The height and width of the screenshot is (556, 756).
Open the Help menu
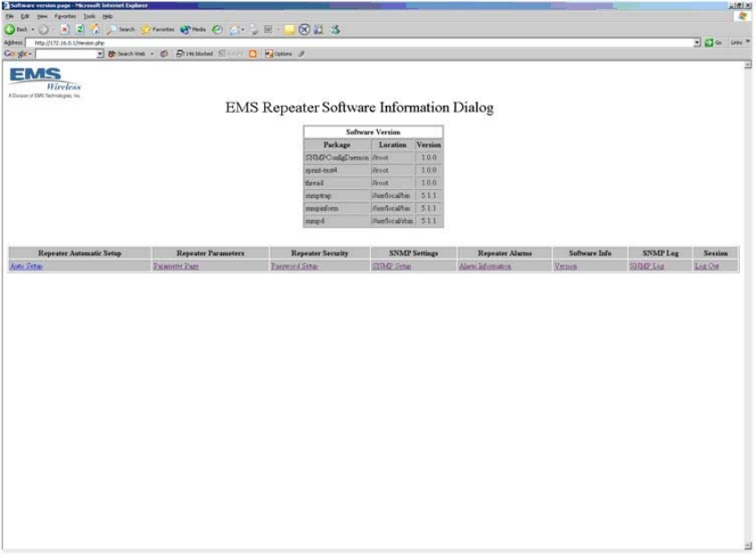[x=107, y=16]
